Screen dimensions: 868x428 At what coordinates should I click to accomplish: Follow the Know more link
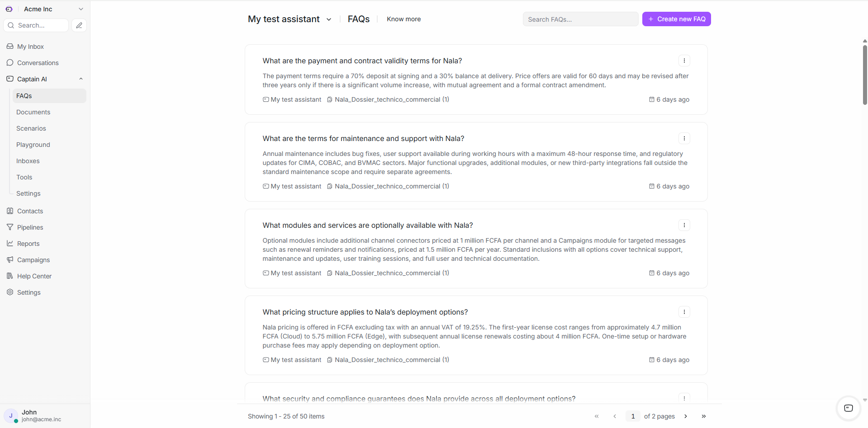[x=403, y=19]
